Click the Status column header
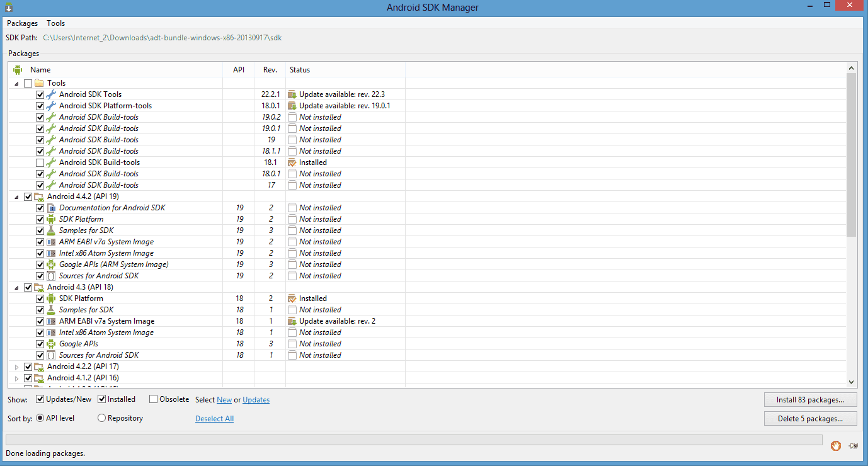868x466 pixels. [x=345, y=70]
